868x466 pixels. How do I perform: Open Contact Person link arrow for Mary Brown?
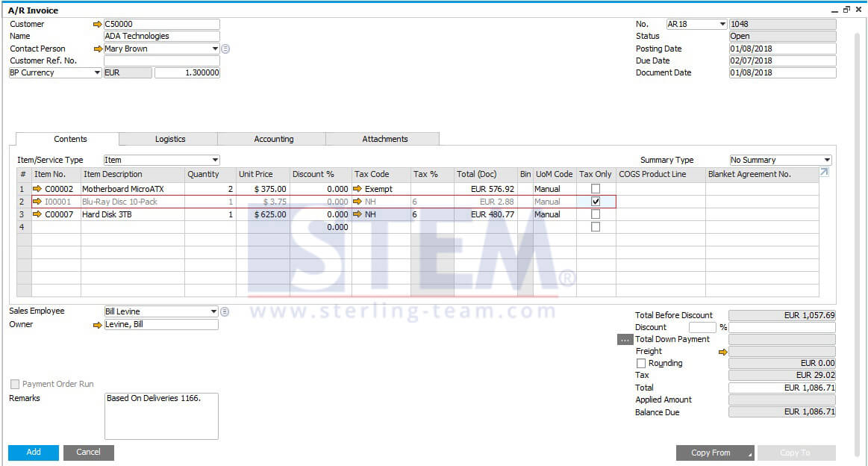pyautogui.click(x=98, y=49)
